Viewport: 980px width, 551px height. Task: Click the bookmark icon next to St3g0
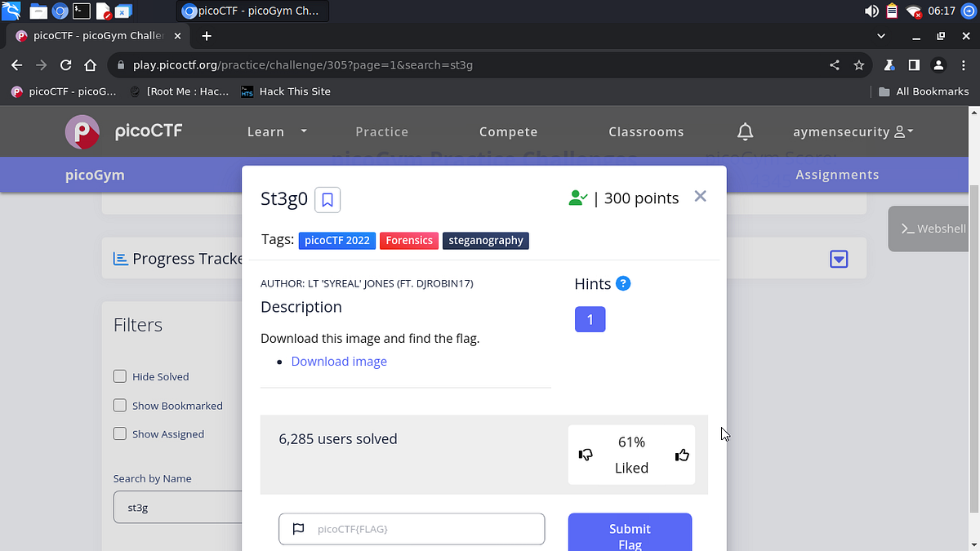(x=327, y=199)
